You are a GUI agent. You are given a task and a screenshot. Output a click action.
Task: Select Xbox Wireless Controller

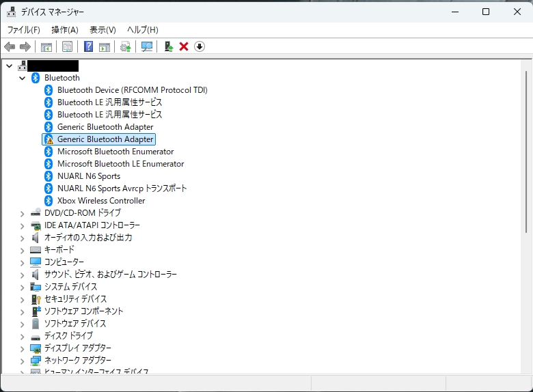(x=101, y=200)
